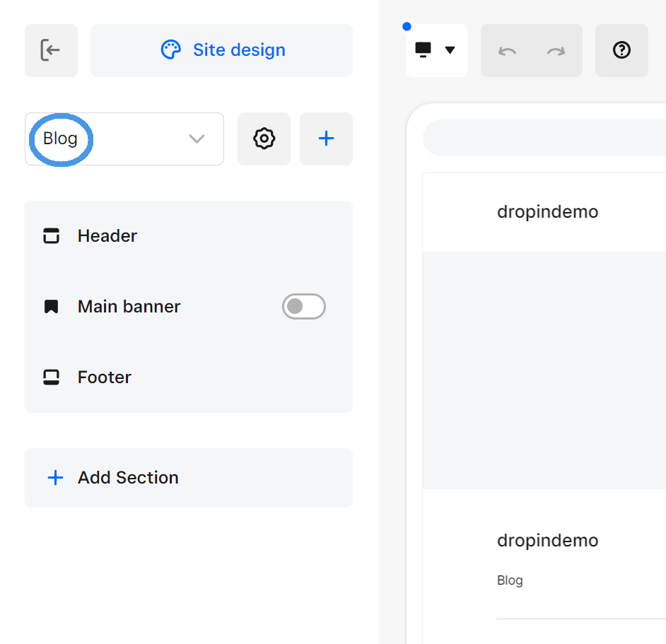666x644 pixels.
Task: Click the Site design button
Action: 221,49
